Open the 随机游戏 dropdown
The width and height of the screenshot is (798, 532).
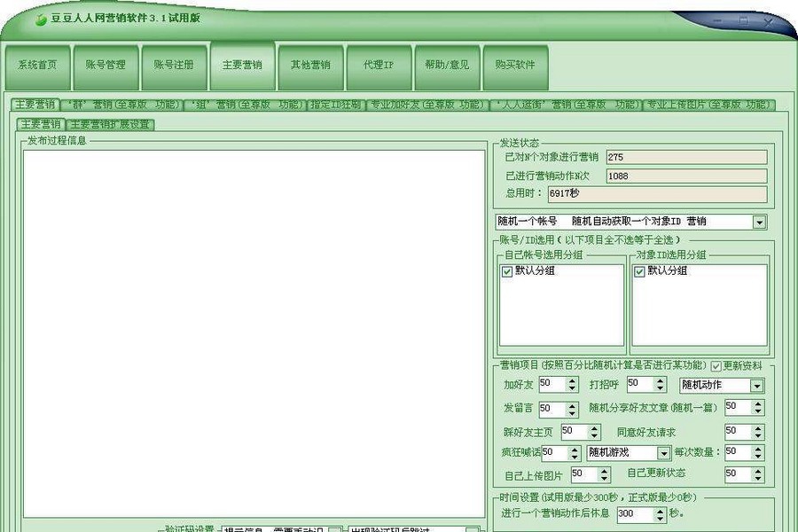coord(662,452)
